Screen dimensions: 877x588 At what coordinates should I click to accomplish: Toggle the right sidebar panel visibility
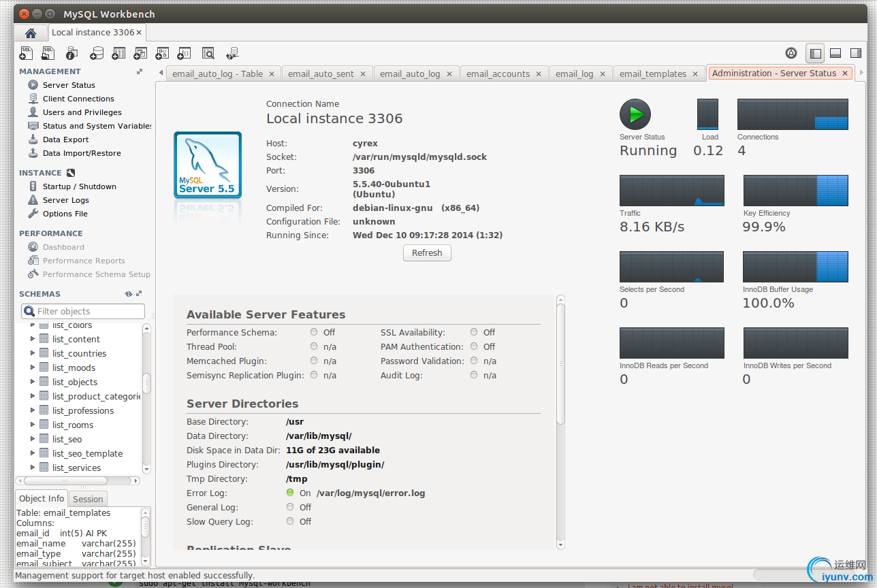pyautogui.click(x=856, y=53)
